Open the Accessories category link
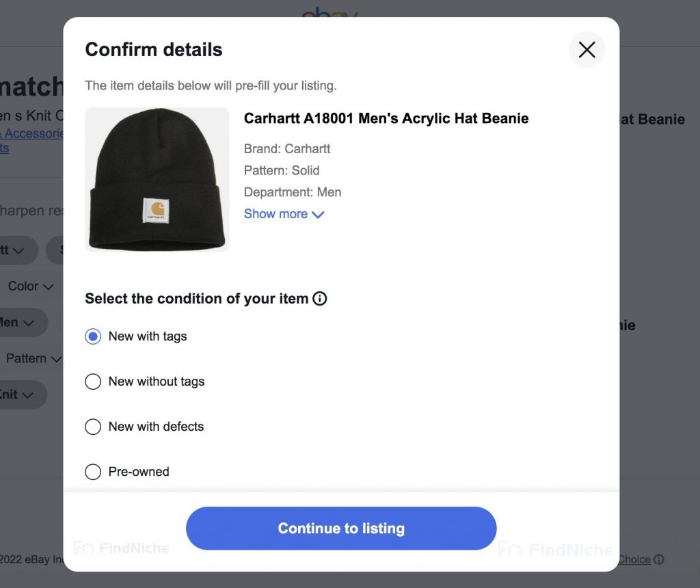The image size is (700, 588). coord(31,133)
